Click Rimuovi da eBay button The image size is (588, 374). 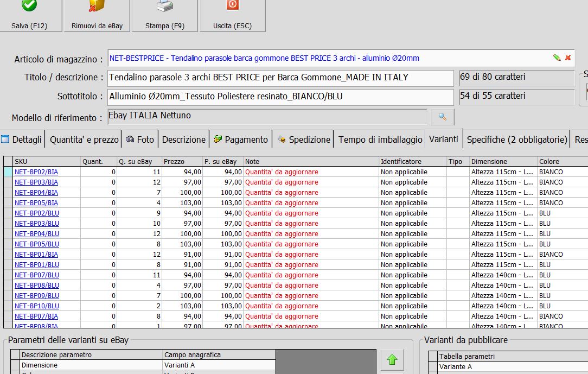pyautogui.click(x=97, y=15)
